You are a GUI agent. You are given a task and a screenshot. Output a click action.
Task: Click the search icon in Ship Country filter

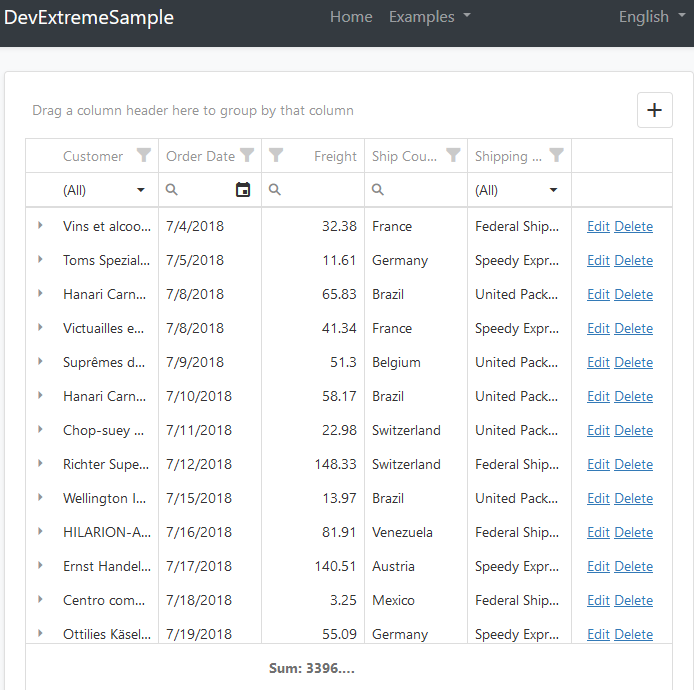click(x=378, y=190)
